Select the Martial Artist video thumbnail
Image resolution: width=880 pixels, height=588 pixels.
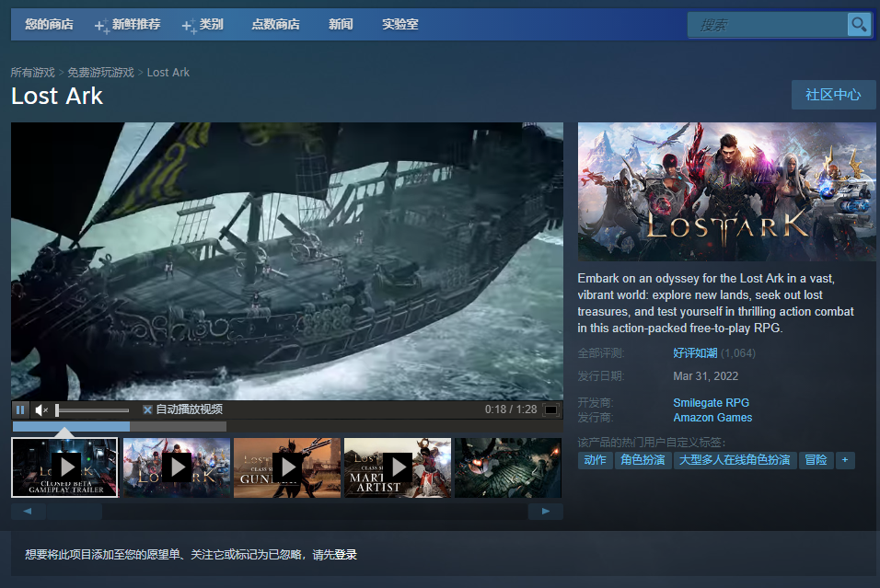tap(398, 467)
